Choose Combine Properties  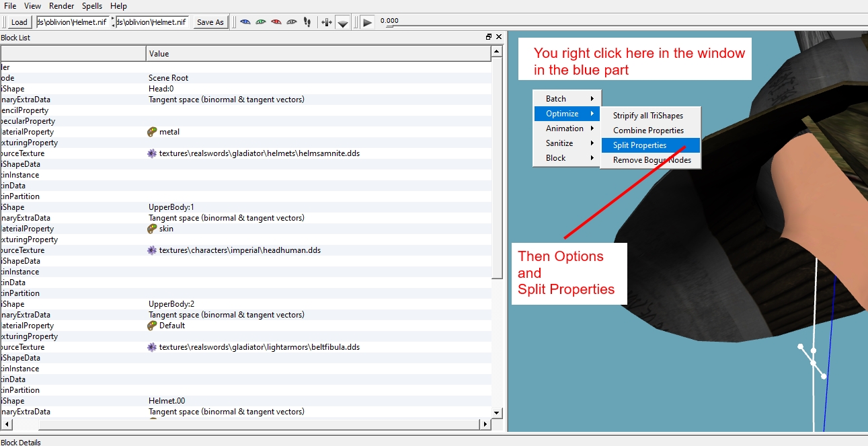coord(650,131)
